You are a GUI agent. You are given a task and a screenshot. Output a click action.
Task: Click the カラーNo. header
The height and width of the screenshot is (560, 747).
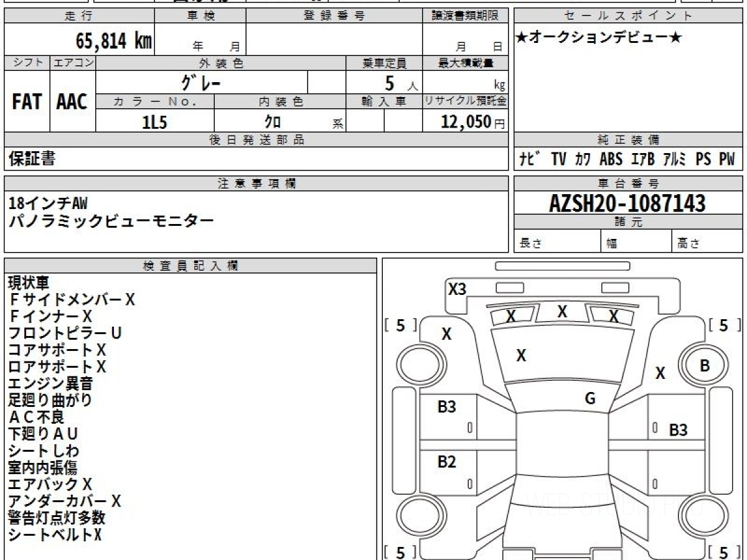pyautogui.click(x=155, y=101)
